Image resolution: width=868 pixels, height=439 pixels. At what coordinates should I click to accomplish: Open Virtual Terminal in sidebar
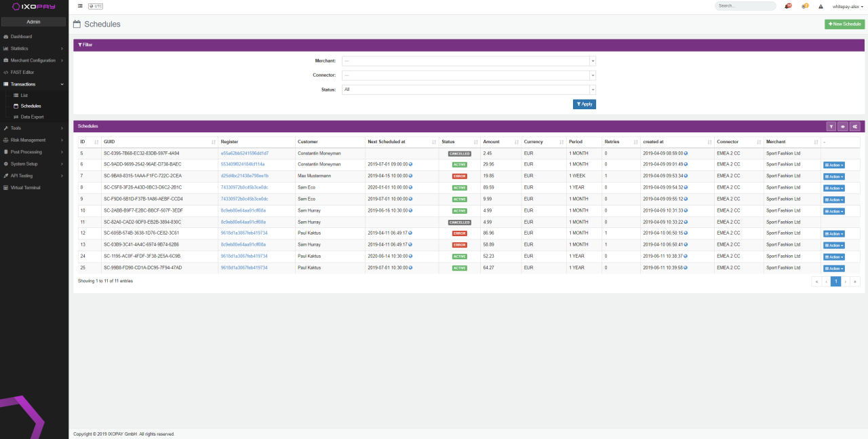pyautogui.click(x=34, y=187)
